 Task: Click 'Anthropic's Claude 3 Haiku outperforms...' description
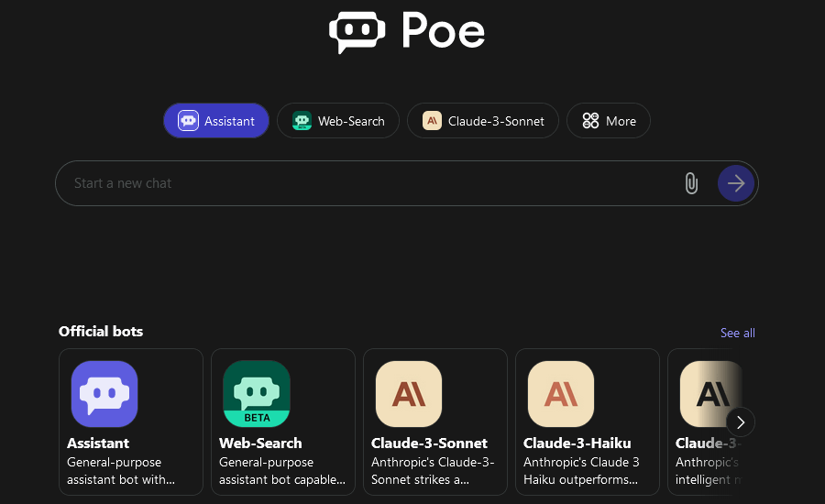[x=581, y=471]
